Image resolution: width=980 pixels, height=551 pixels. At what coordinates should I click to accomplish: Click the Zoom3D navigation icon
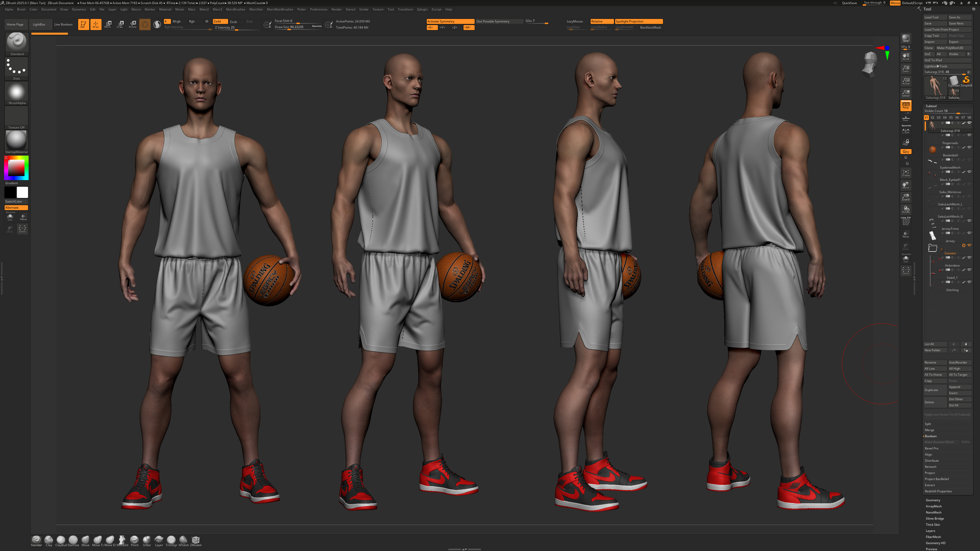[x=906, y=197]
